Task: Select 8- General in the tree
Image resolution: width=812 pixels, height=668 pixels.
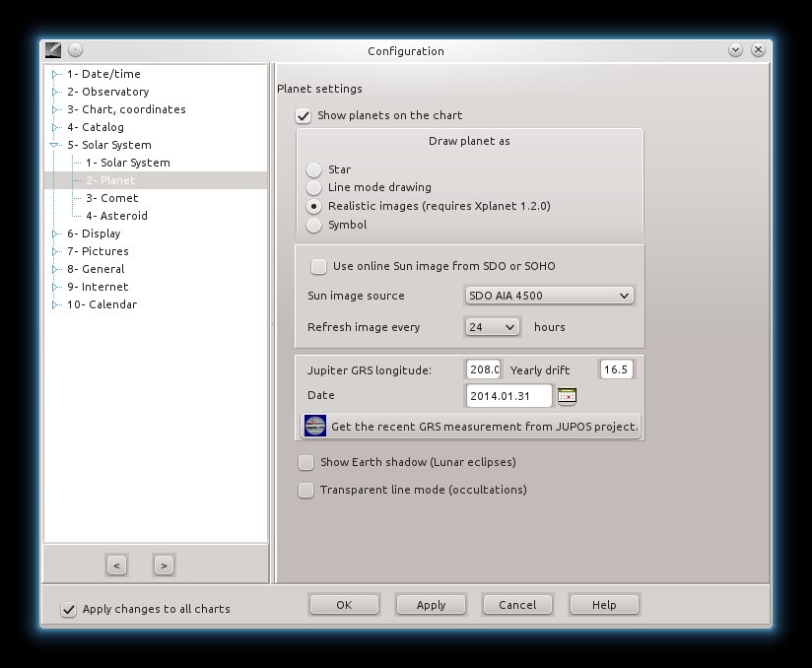Action: point(96,269)
